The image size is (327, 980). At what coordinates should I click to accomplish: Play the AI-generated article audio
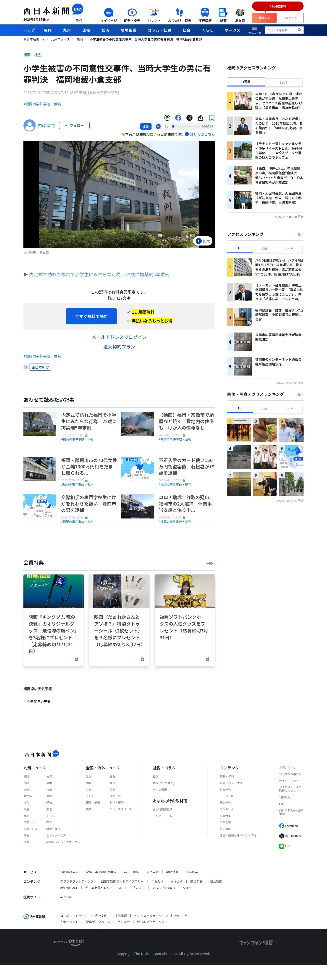(x=158, y=126)
